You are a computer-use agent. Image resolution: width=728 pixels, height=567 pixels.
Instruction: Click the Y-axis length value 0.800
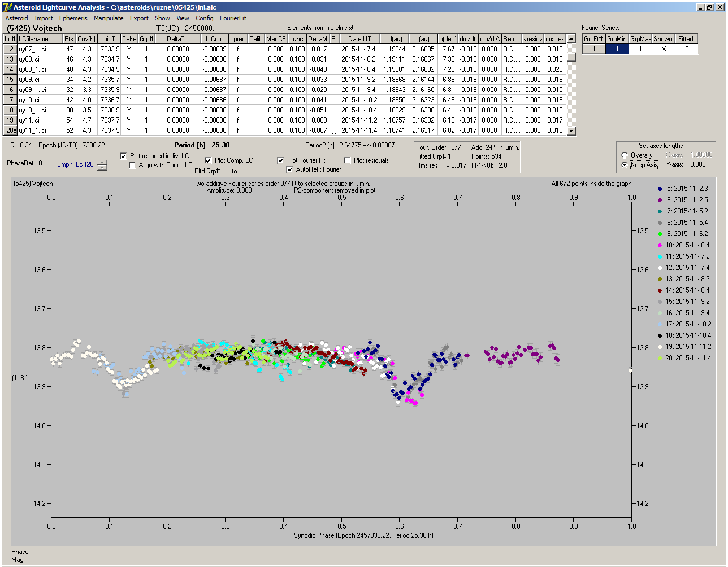698,165
